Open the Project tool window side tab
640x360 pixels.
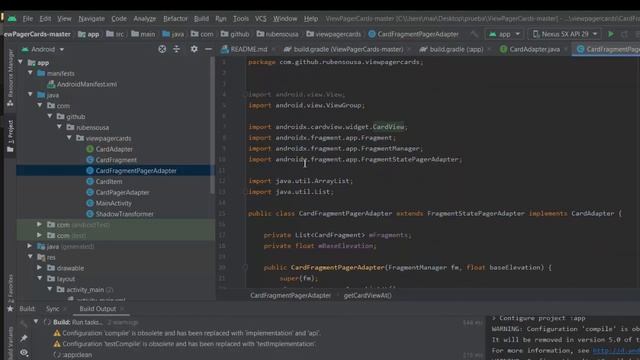coord(10,136)
